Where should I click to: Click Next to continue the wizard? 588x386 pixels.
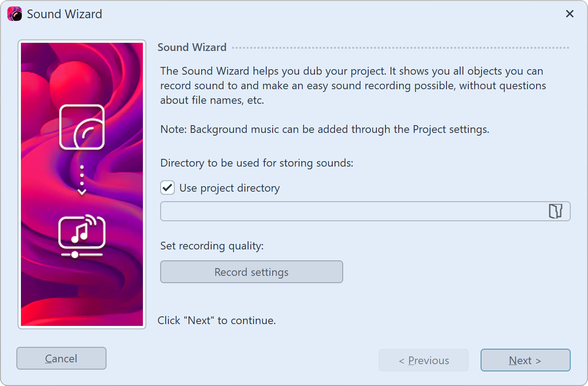click(525, 360)
